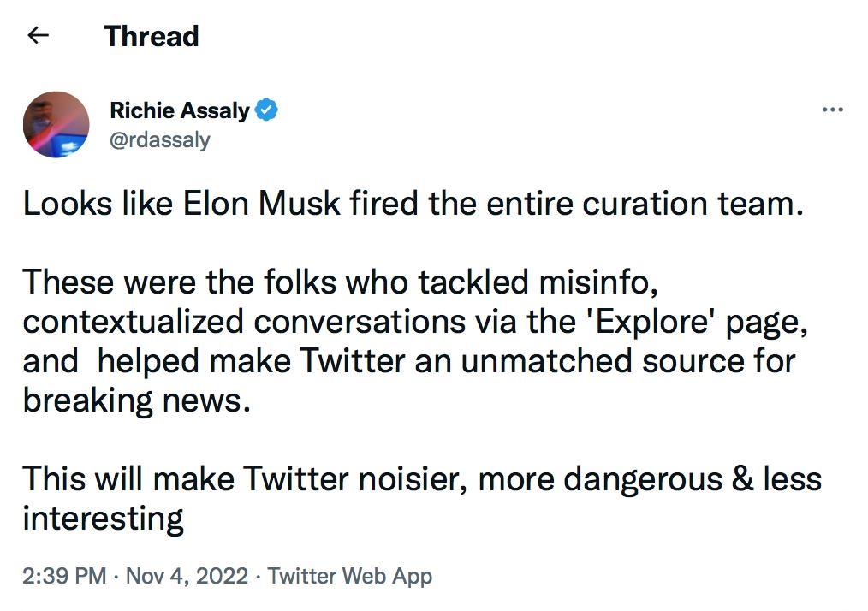
Task: Click the blue verified badge next to Richie Assaly
Action: [x=266, y=110]
